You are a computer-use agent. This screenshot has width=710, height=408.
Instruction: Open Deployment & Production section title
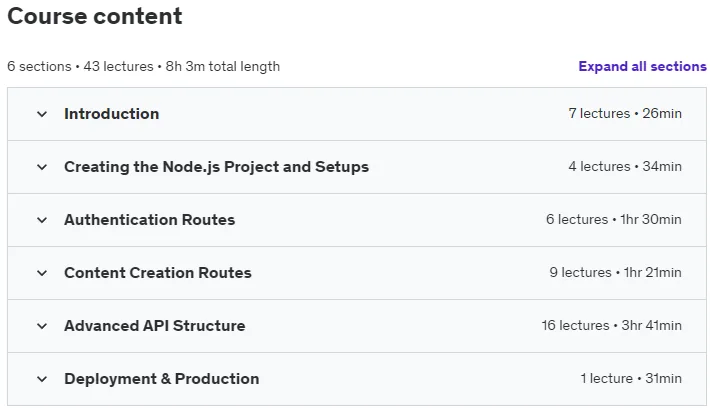coord(162,379)
